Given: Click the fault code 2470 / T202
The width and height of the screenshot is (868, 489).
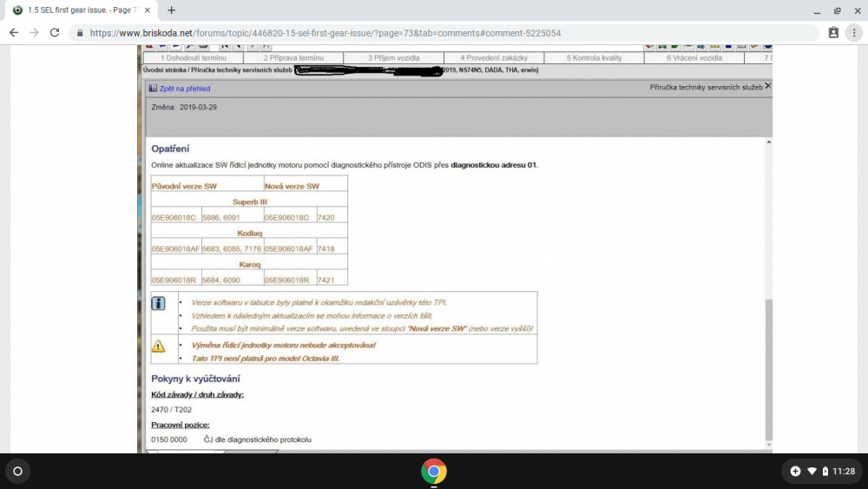Looking at the screenshot, I should point(171,410).
